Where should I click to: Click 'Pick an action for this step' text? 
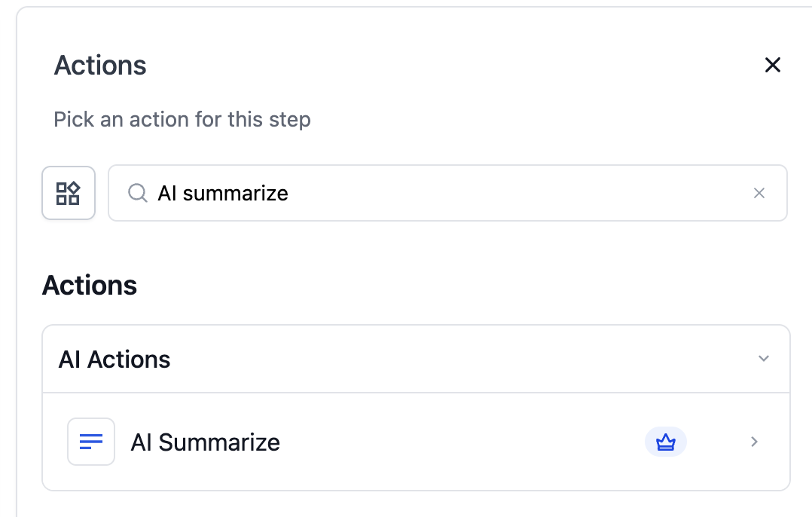point(182,119)
